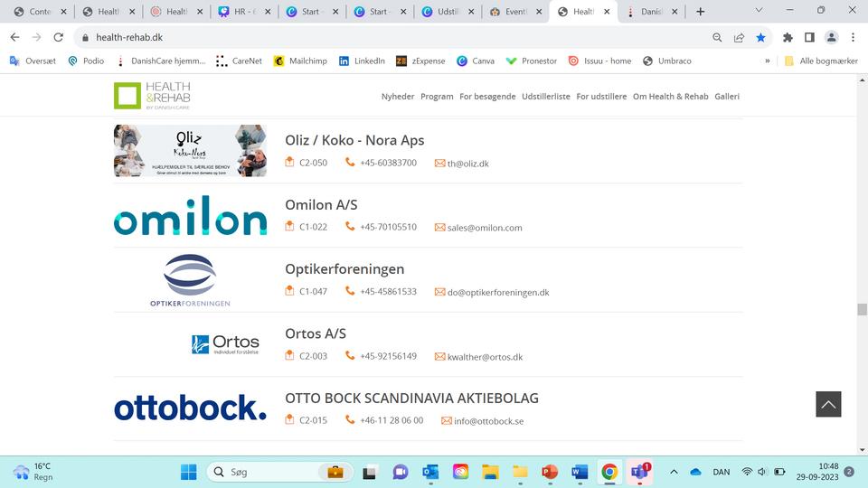Image resolution: width=868 pixels, height=488 pixels.
Task: Click the sales@omilon.com email link
Action: click(485, 228)
